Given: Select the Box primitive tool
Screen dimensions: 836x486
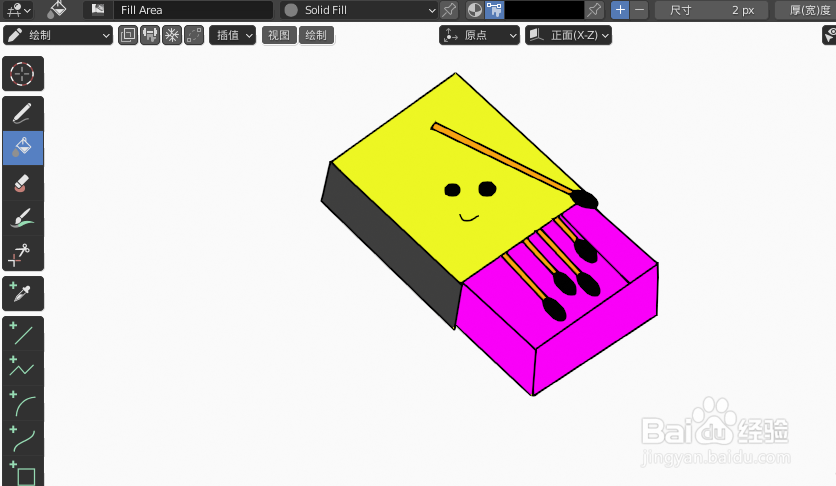Looking at the screenshot, I should [x=22, y=472].
